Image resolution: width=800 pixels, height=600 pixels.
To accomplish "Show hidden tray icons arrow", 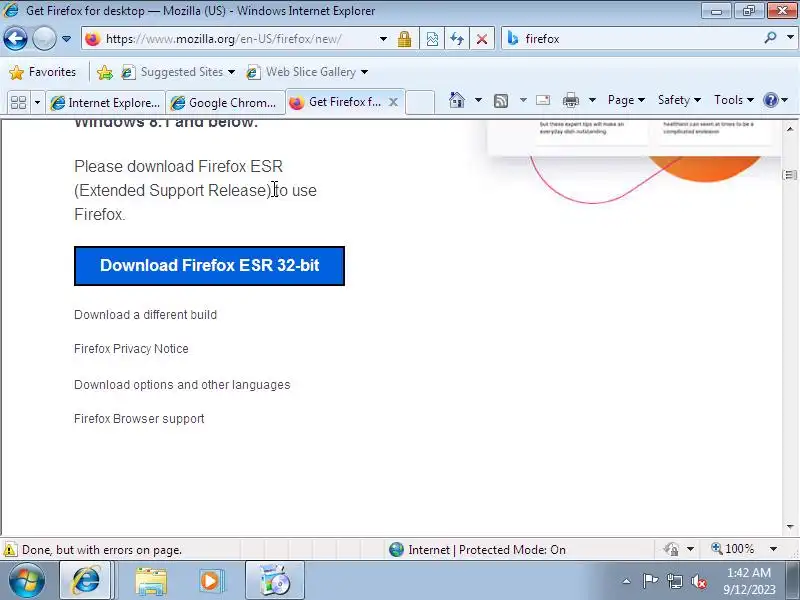I will tap(627, 581).
